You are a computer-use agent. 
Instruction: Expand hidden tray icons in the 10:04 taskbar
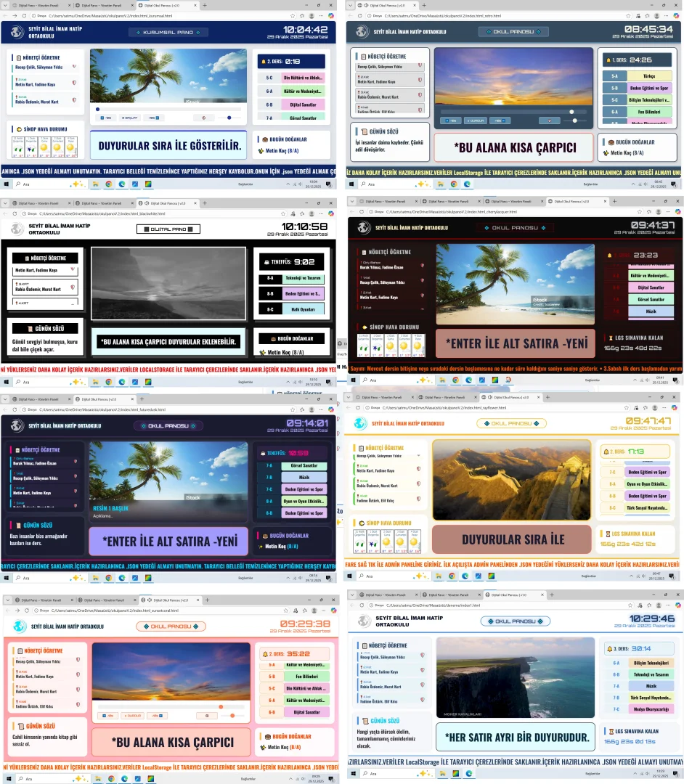(x=287, y=184)
